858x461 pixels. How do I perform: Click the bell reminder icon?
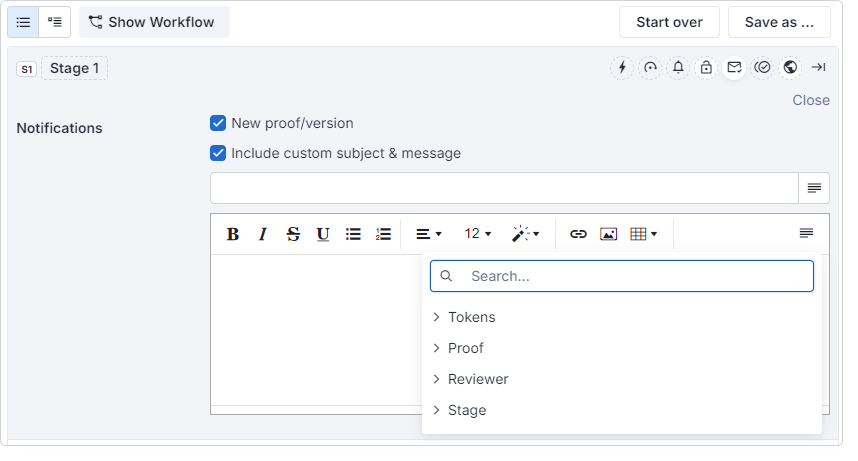click(x=678, y=67)
